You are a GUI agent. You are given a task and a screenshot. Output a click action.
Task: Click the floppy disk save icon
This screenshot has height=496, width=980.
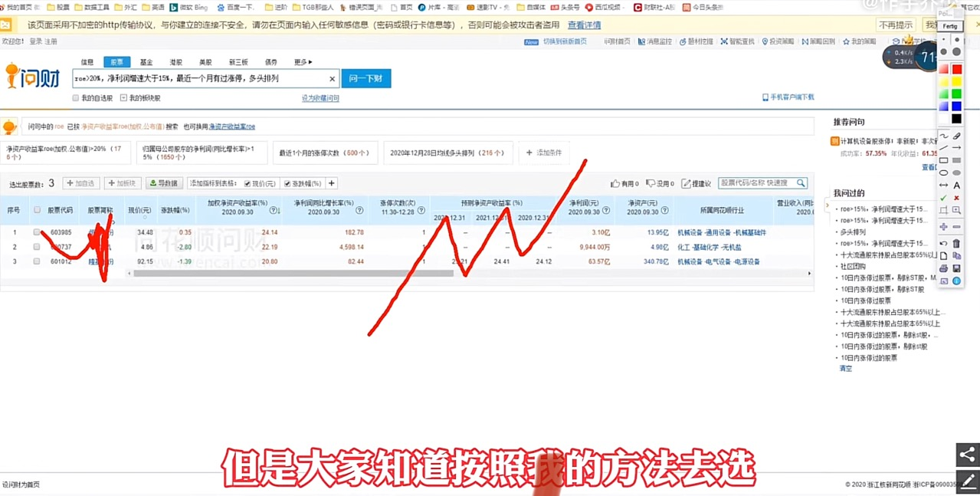[x=956, y=268]
